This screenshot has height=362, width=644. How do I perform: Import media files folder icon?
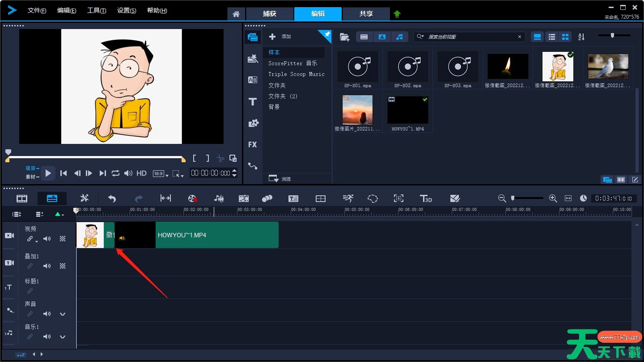[344, 37]
